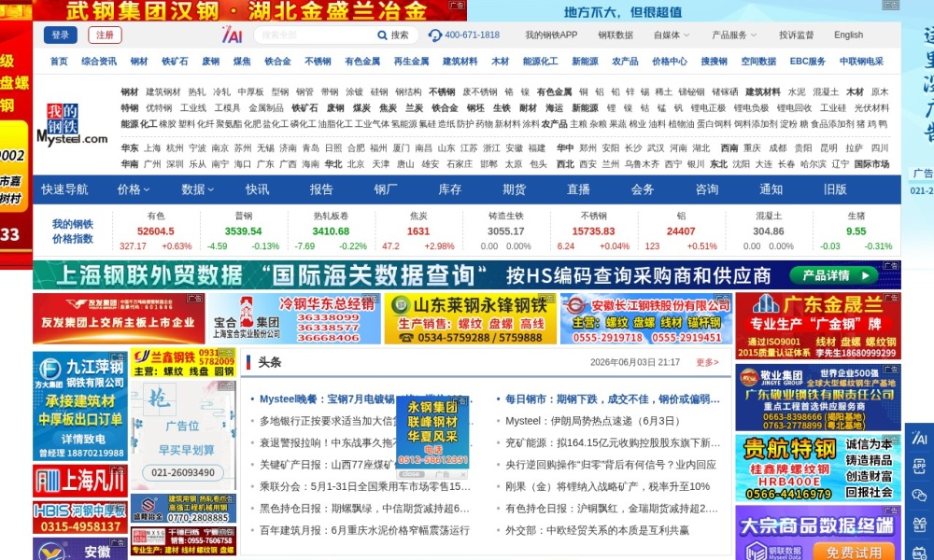934x560 pixels.
Task: Select EBC服务 in the top category menu
Action: (x=808, y=62)
